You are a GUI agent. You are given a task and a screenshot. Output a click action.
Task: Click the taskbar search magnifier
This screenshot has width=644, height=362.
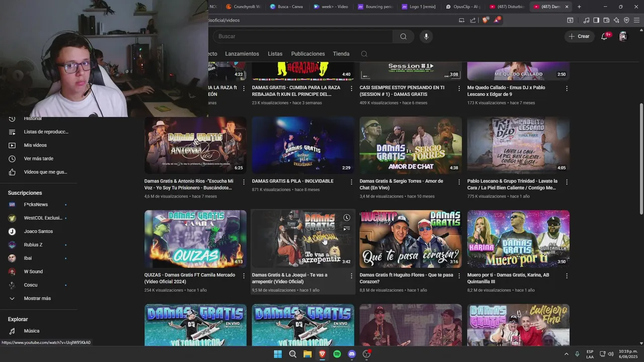coord(292,354)
